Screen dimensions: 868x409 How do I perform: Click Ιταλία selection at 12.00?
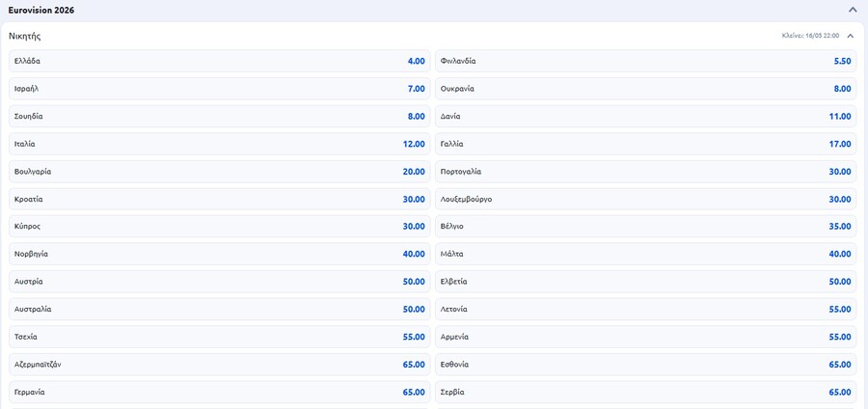[220, 144]
